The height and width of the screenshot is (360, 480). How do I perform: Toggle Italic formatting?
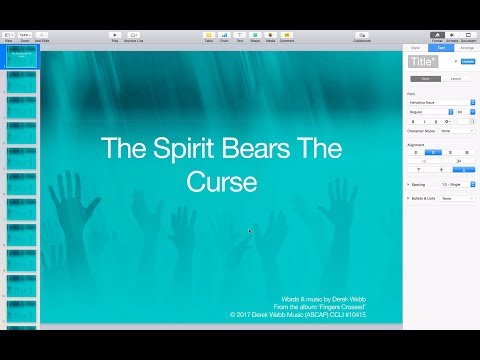(x=424, y=122)
